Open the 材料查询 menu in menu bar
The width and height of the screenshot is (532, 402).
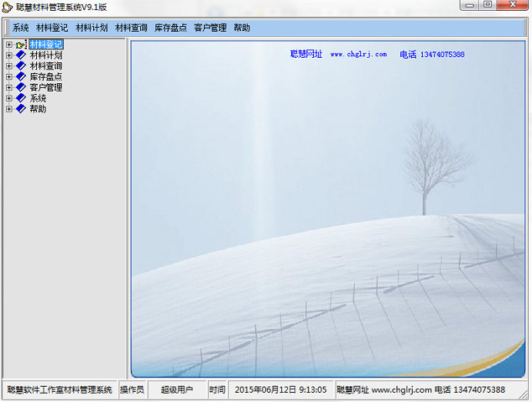(x=131, y=28)
